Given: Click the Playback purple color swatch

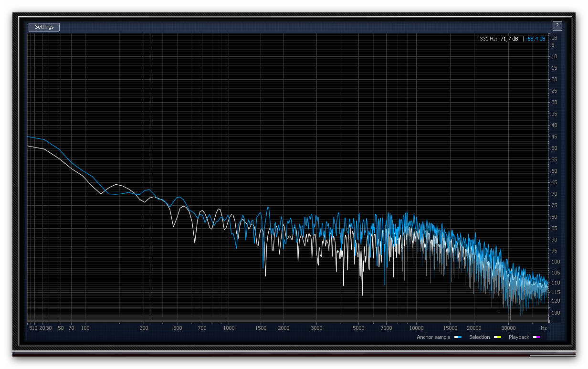Looking at the screenshot, I should click(x=536, y=337).
